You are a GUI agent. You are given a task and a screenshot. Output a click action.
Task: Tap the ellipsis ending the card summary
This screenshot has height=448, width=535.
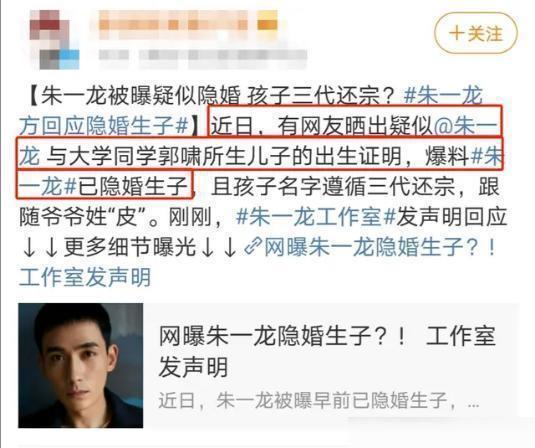point(473,404)
